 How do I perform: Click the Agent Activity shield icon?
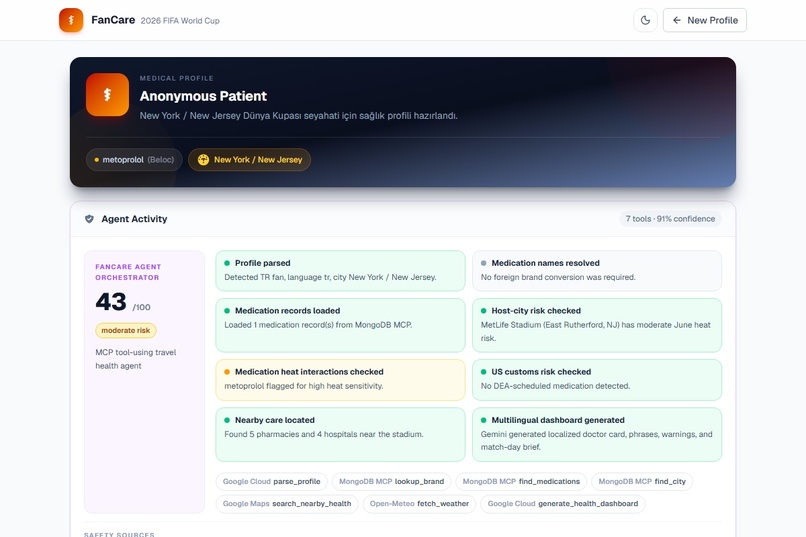(x=89, y=219)
